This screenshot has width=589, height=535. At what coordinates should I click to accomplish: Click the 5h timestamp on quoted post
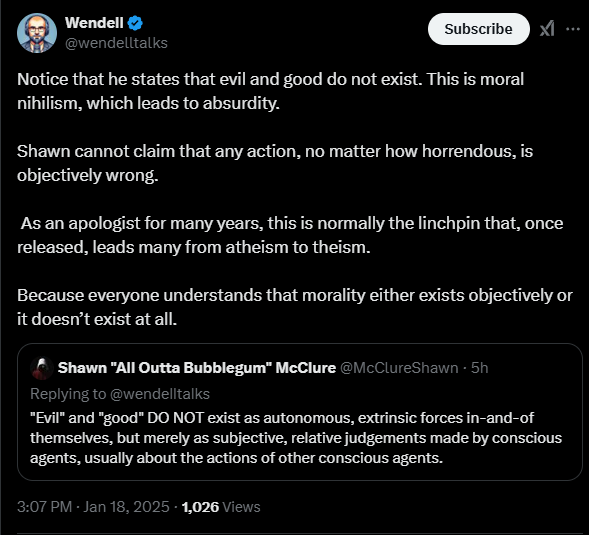[x=480, y=368]
